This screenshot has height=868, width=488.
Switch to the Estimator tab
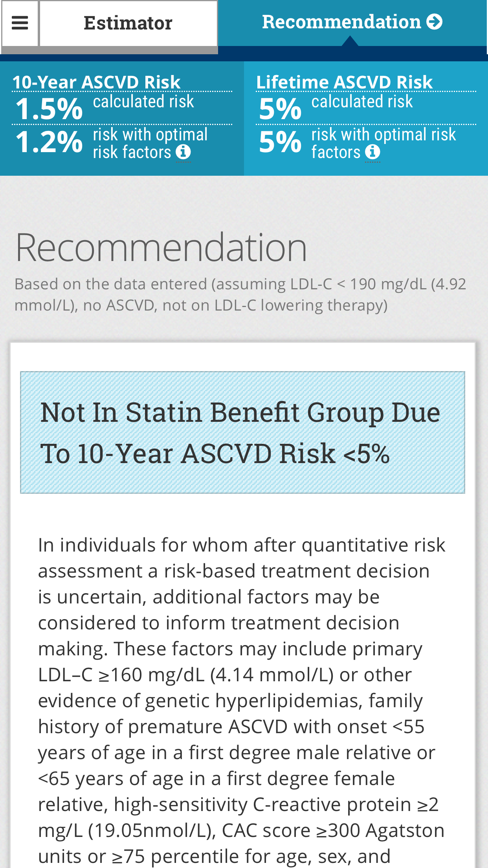128,23
